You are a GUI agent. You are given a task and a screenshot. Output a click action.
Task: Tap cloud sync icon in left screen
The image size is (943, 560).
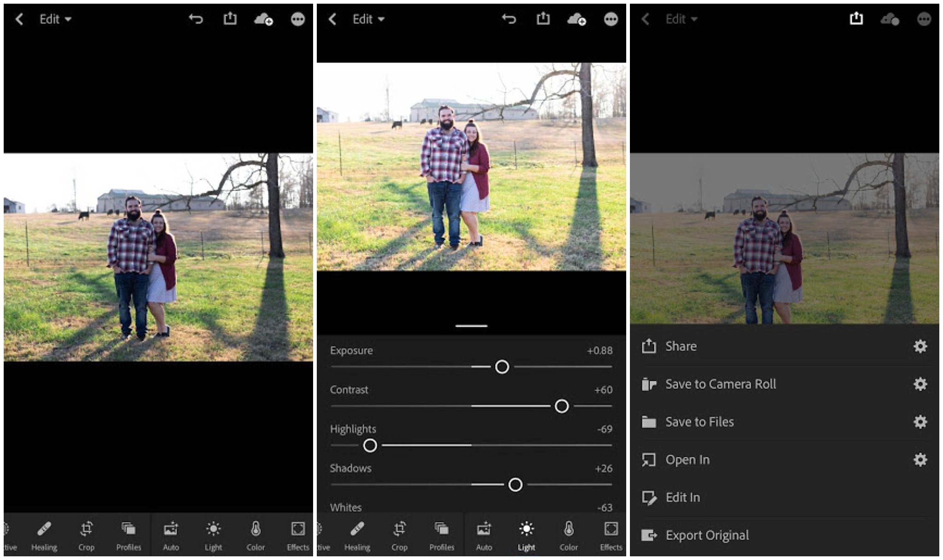coord(263,19)
